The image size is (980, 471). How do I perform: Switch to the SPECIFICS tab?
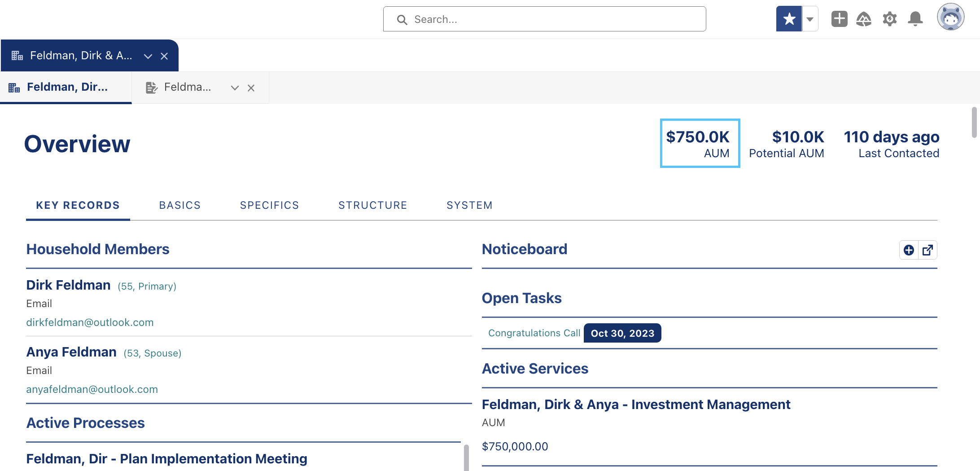(270, 205)
